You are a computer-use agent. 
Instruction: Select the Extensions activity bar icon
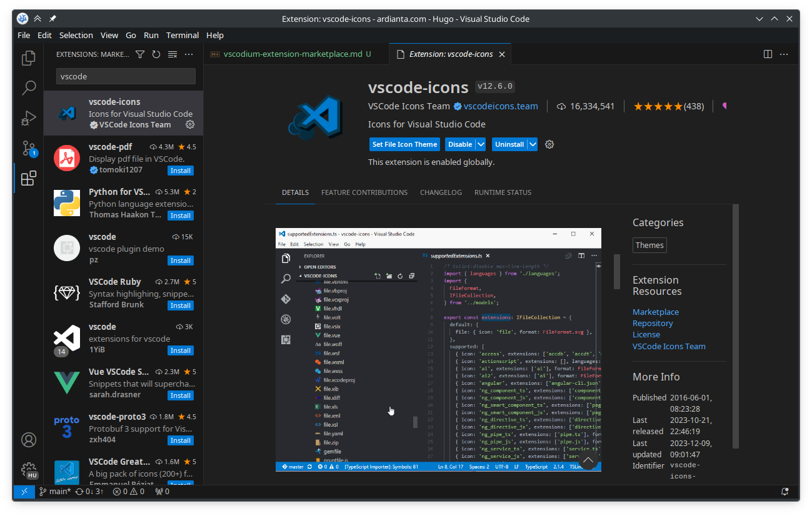point(28,179)
